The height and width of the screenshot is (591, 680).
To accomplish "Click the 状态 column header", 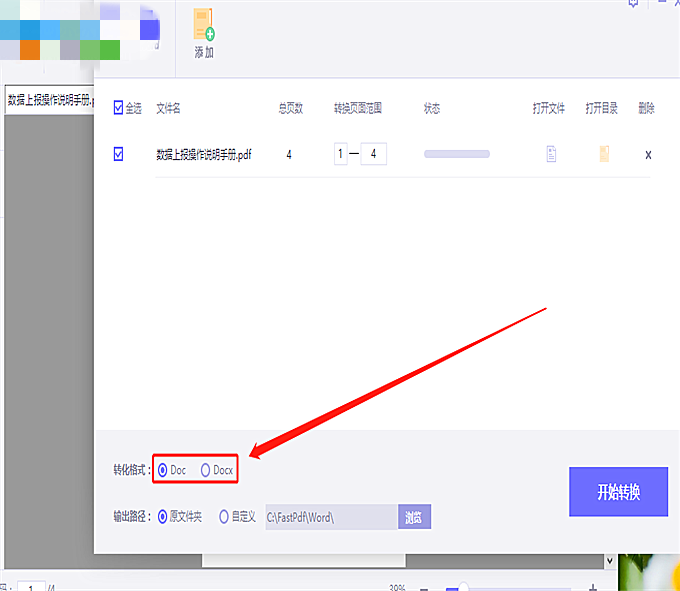I will tap(432, 108).
